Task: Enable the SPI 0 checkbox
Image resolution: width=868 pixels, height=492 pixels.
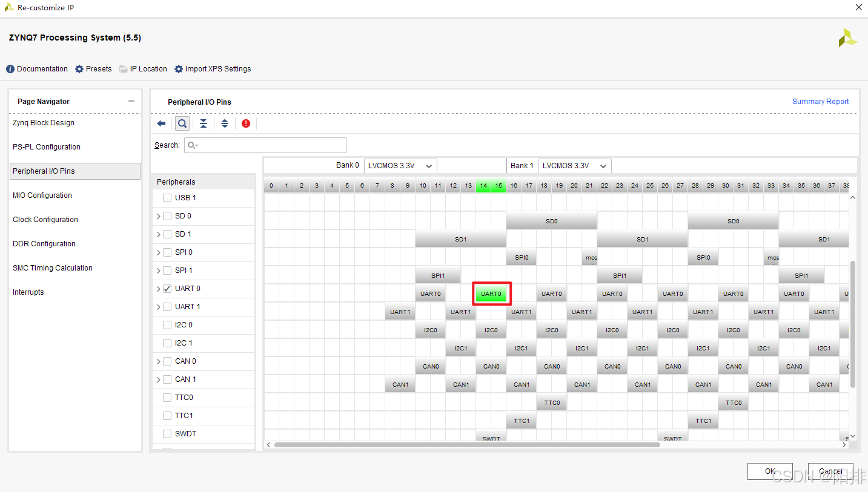Action: pyautogui.click(x=167, y=252)
